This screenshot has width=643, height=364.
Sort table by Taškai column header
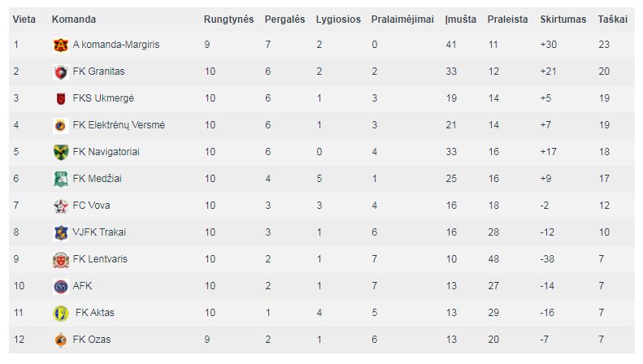pyautogui.click(x=612, y=19)
